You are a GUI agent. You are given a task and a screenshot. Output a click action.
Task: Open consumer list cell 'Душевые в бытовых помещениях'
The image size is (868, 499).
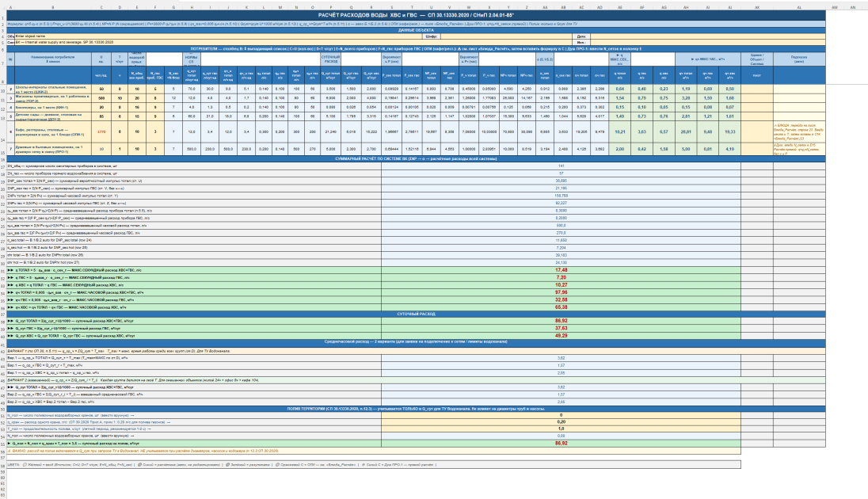point(52,149)
